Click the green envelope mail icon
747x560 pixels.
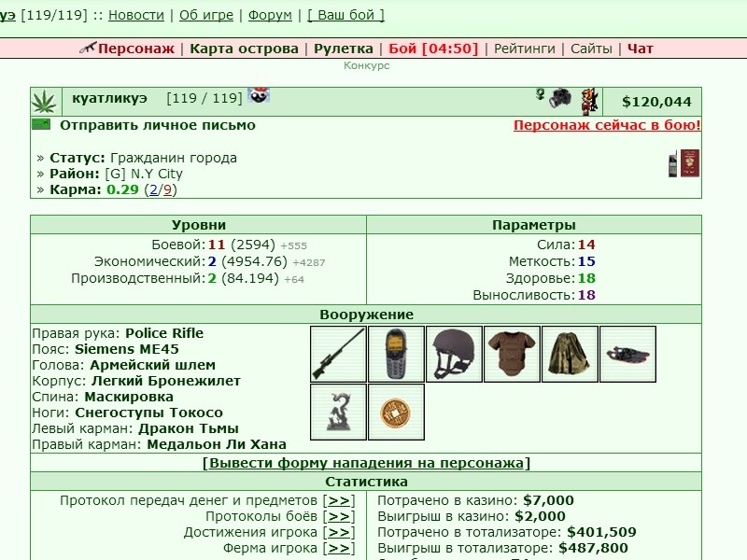tap(41, 125)
